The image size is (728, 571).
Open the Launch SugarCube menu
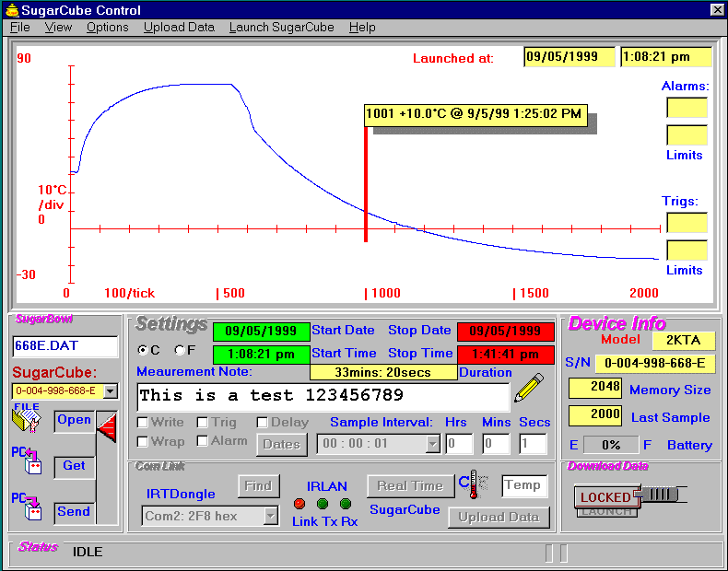(281, 28)
